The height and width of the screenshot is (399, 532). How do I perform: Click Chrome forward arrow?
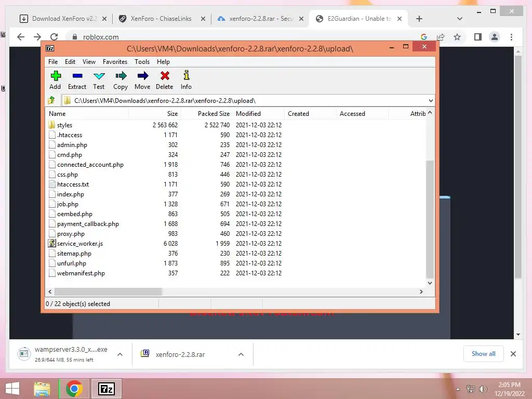point(37,37)
